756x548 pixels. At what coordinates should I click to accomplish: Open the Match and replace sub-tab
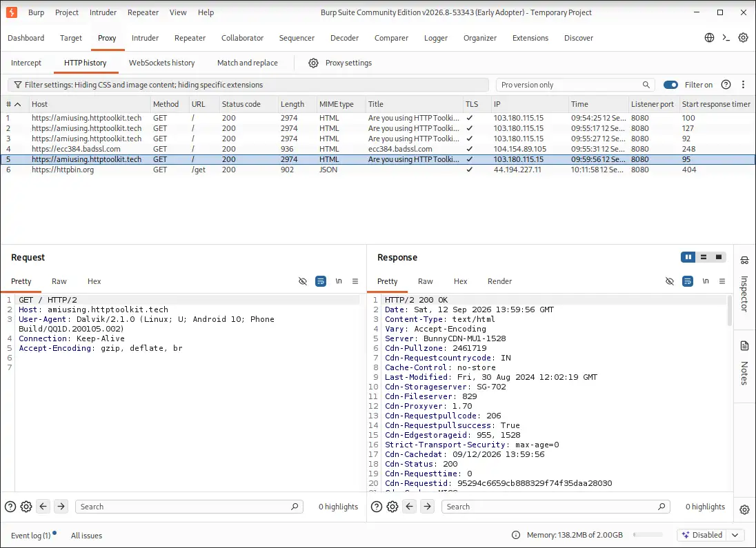point(248,63)
